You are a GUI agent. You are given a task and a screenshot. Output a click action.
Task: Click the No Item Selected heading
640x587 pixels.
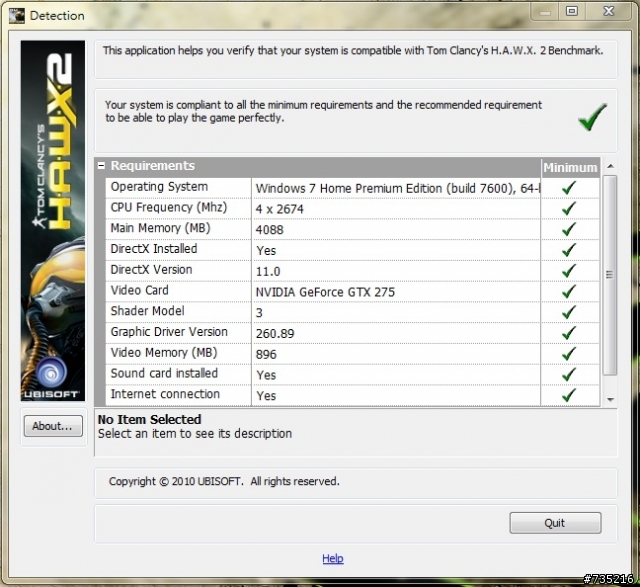(x=149, y=420)
